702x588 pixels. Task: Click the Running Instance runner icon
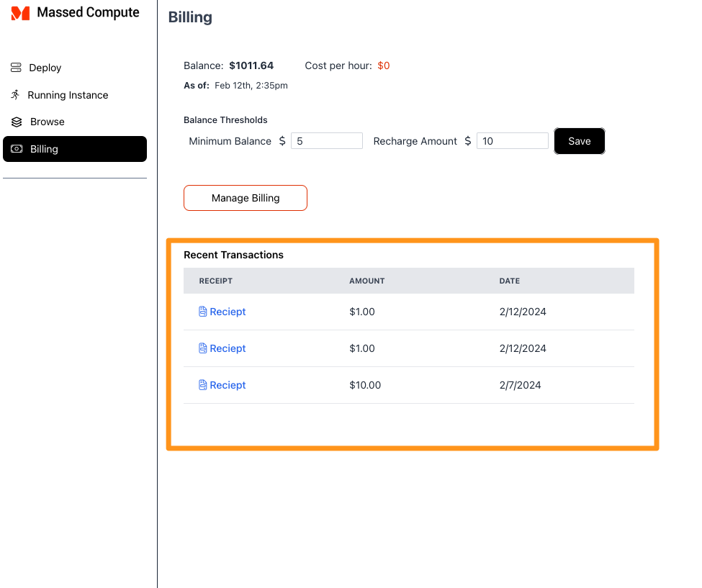click(15, 95)
